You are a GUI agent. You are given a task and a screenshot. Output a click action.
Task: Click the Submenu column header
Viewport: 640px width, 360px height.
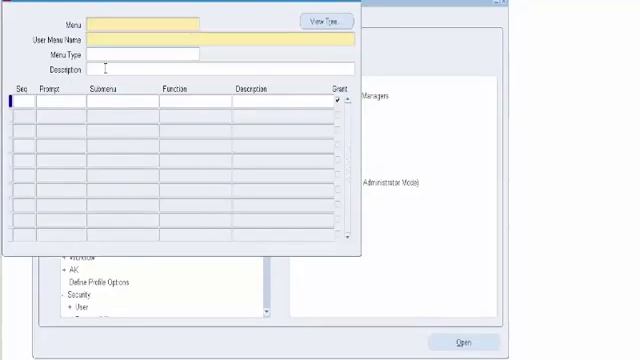pos(103,89)
